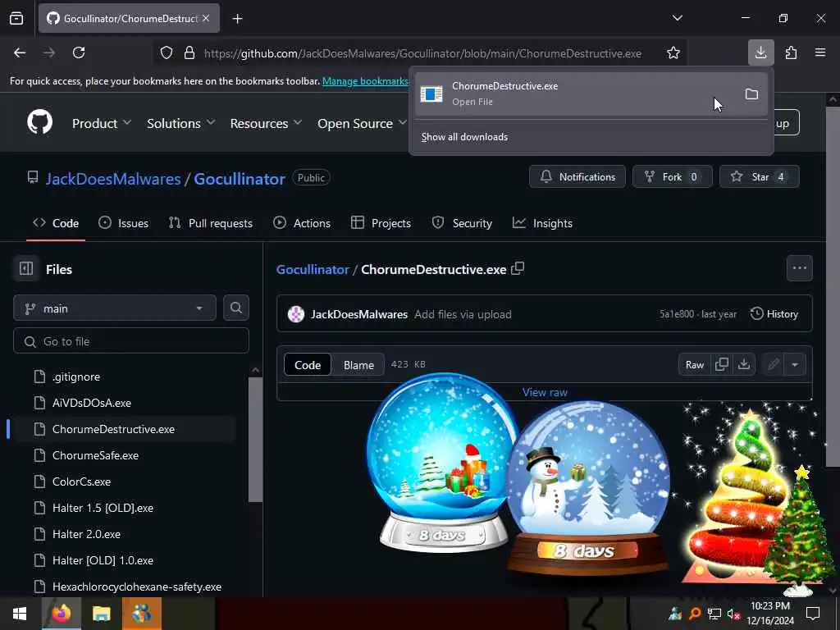The height and width of the screenshot is (630, 840).
Task: Open the JackDoesMalwares owner profile link
Action: click(x=113, y=178)
